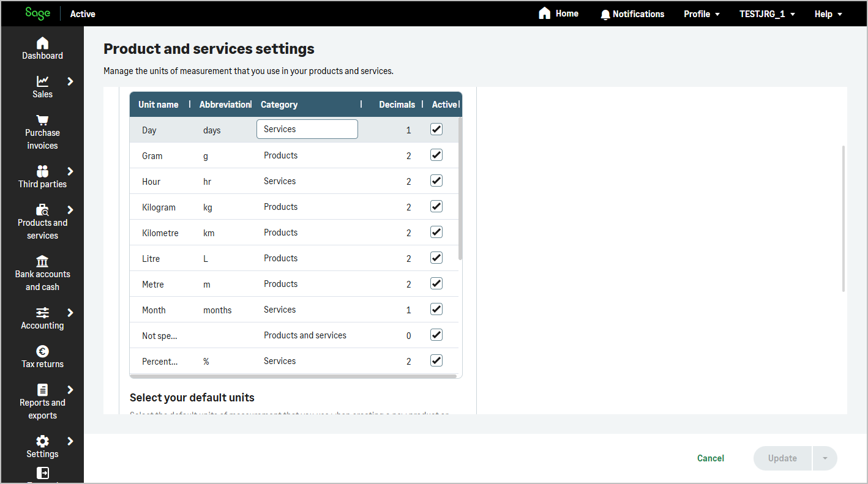The image size is (868, 484).
Task: Open the Help dropdown menu
Action: coord(828,14)
